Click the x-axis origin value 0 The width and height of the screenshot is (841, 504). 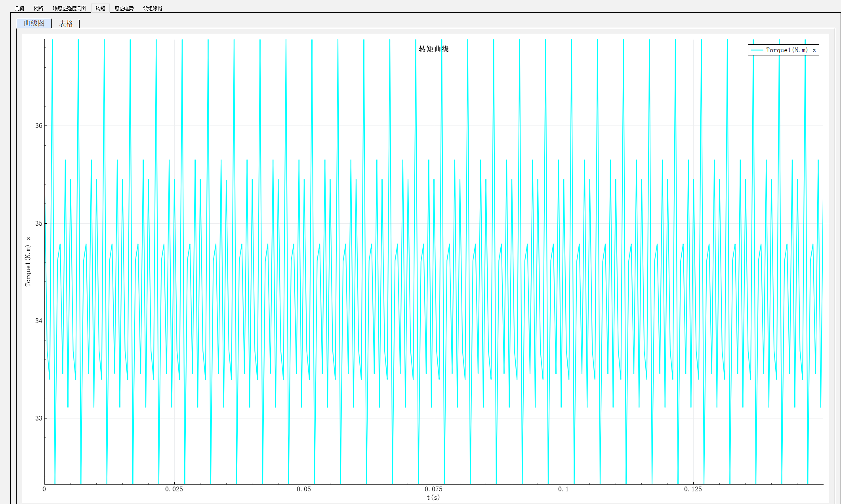[44, 489]
